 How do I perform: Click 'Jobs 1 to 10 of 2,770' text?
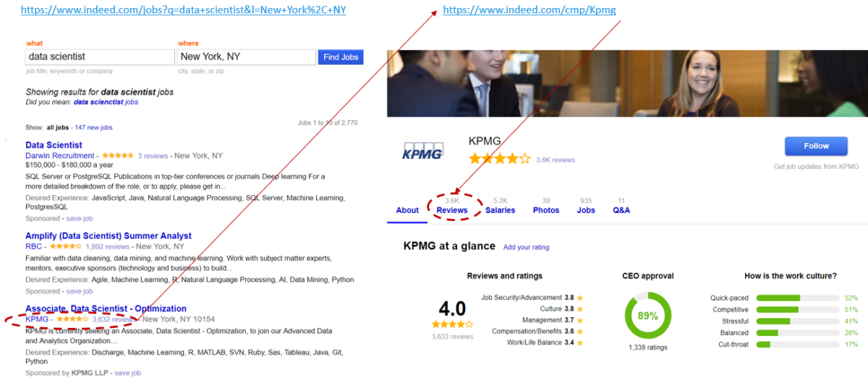pos(327,123)
